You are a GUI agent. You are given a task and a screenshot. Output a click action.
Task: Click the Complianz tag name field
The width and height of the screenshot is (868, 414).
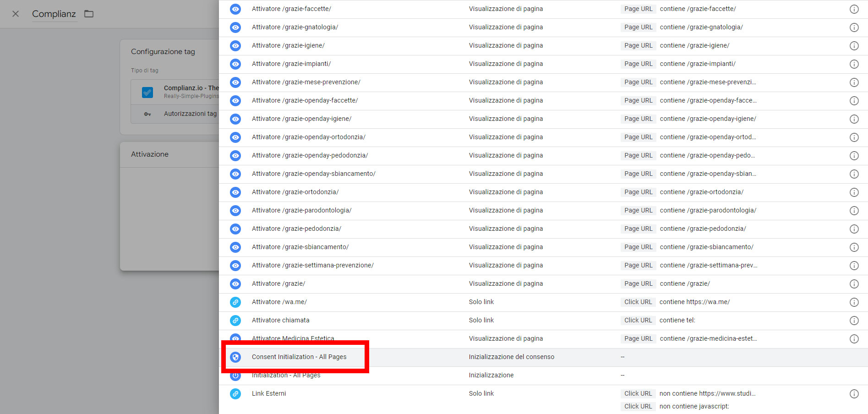pyautogui.click(x=54, y=14)
